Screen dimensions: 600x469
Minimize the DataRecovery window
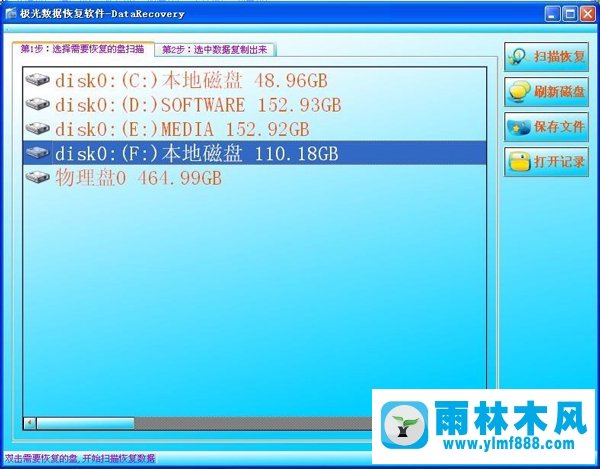click(x=552, y=14)
